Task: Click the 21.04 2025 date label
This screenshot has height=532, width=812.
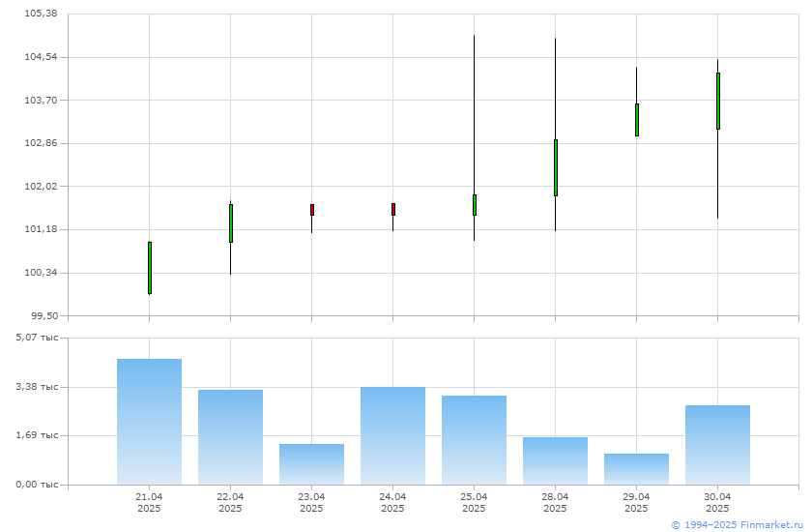Action: pyautogui.click(x=149, y=502)
